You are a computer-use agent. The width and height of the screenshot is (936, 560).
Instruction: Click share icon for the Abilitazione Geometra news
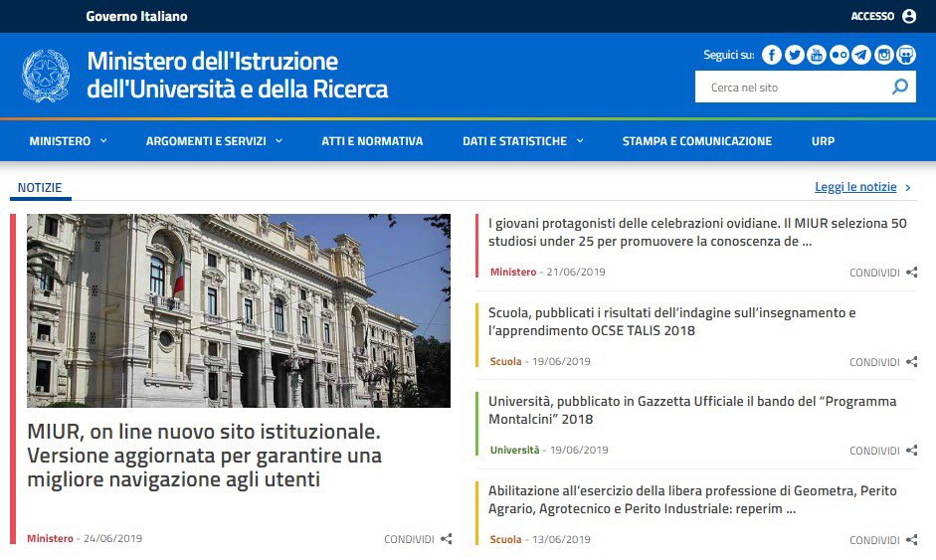coord(911,540)
